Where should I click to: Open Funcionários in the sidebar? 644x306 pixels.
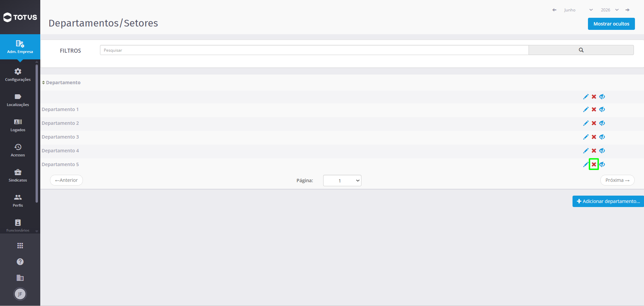click(x=18, y=225)
